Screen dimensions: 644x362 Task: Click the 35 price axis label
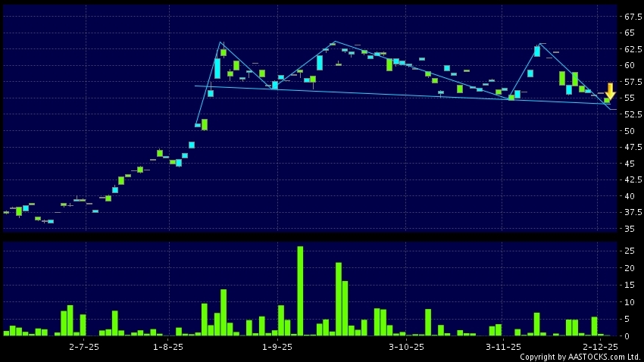(630, 229)
